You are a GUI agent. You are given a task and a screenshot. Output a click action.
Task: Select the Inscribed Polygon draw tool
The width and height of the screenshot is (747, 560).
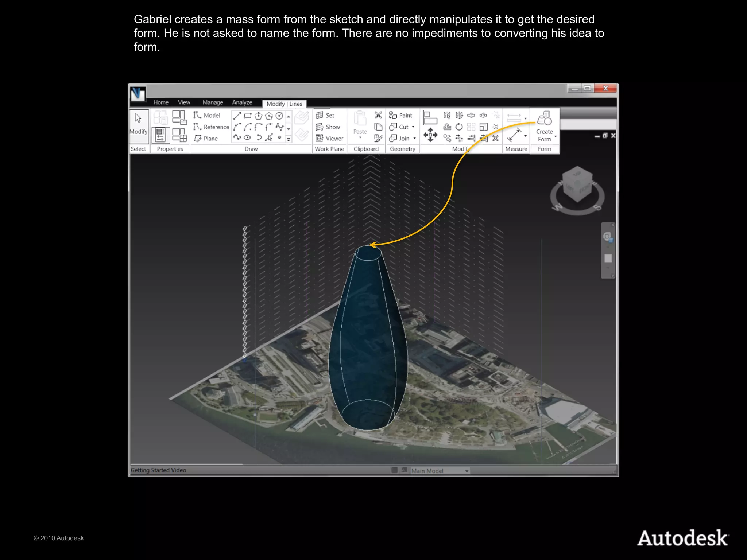pos(258,116)
